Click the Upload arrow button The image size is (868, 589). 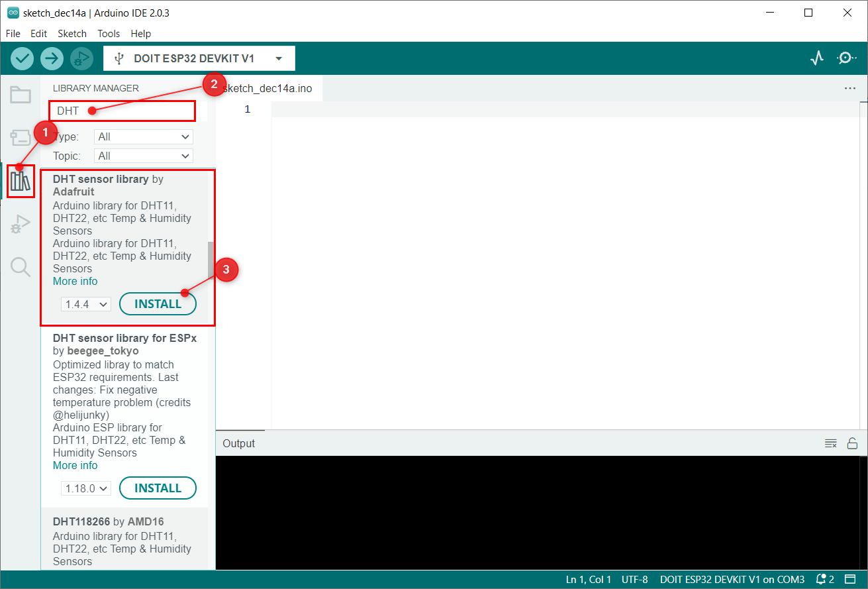(x=52, y=58)
